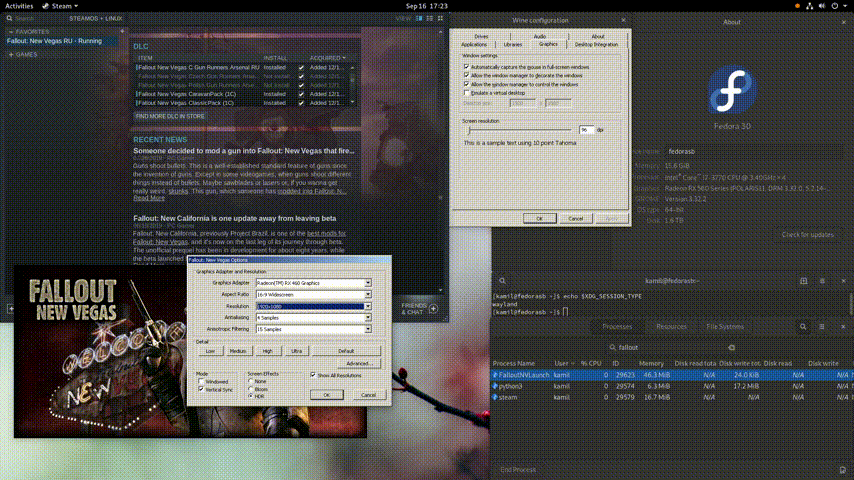Click the terminal new tab icon
This screenshot has width=854, height=480.
pyautogui.click(x=803, y=281)
